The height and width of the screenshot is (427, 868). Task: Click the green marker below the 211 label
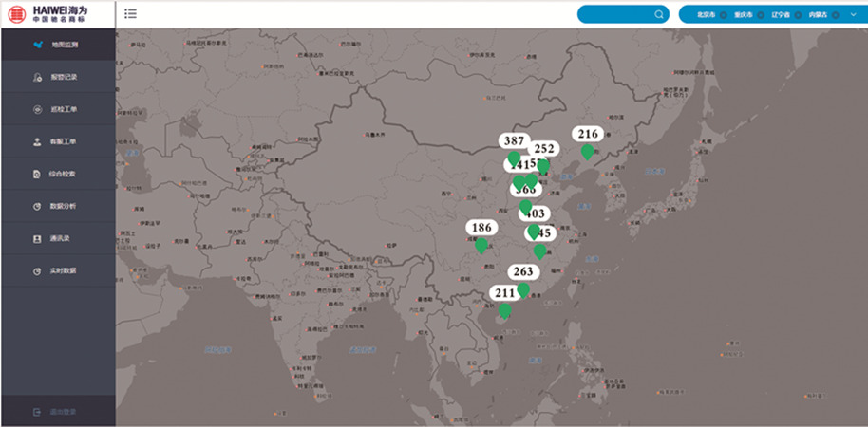504,310
